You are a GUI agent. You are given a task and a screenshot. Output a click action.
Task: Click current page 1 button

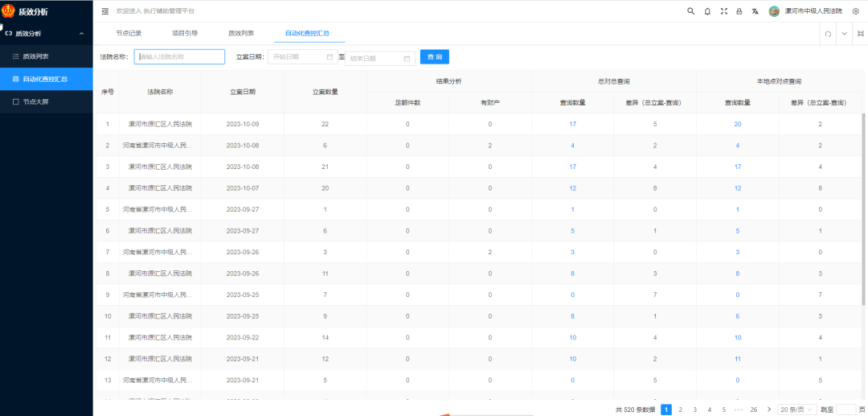point(666,410)
